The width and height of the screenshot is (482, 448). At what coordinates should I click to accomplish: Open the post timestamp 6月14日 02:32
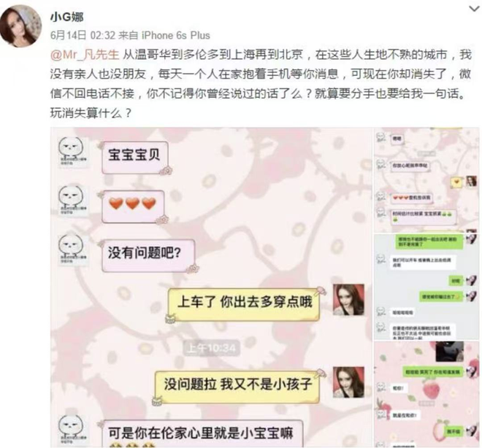coord(83,35)
